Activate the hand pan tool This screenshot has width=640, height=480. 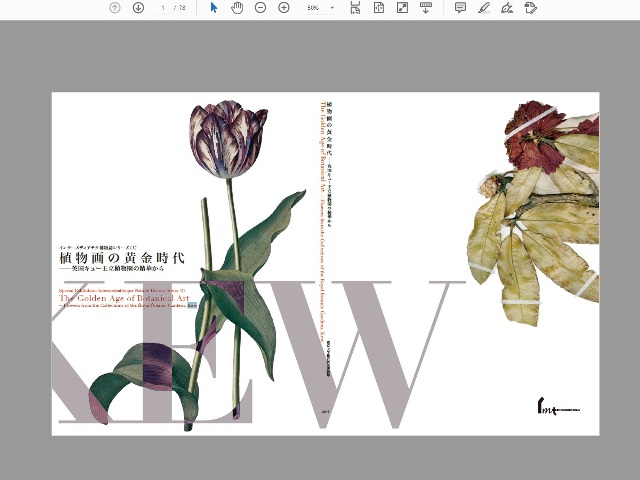click(x=237, y=7)
